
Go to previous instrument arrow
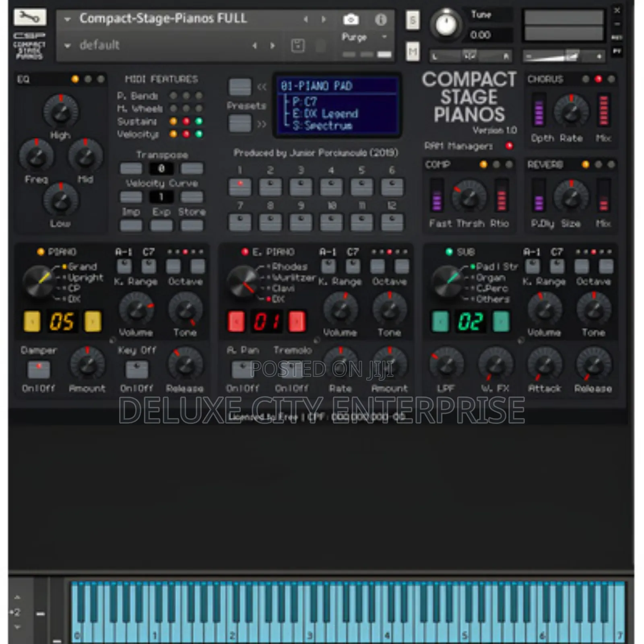(x=306, y=19)
